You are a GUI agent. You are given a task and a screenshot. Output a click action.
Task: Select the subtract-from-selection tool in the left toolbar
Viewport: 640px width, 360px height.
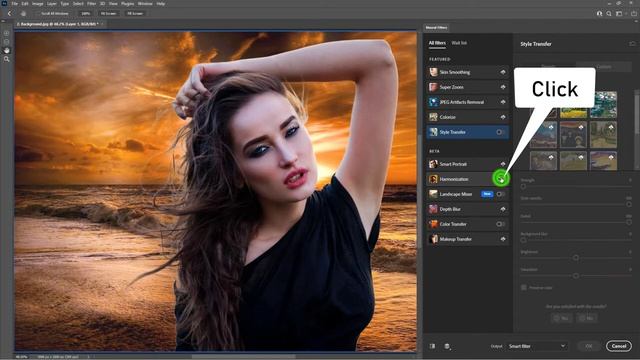click(7, 42)
